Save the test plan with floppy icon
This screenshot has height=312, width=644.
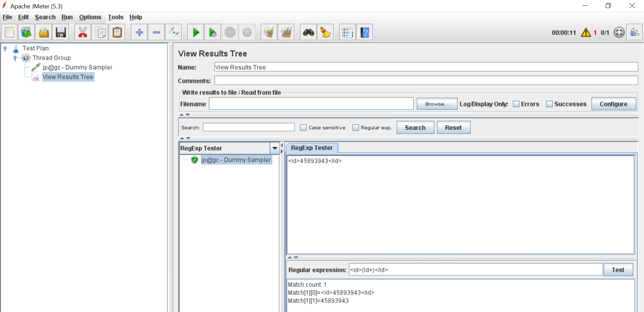point(61,33)
